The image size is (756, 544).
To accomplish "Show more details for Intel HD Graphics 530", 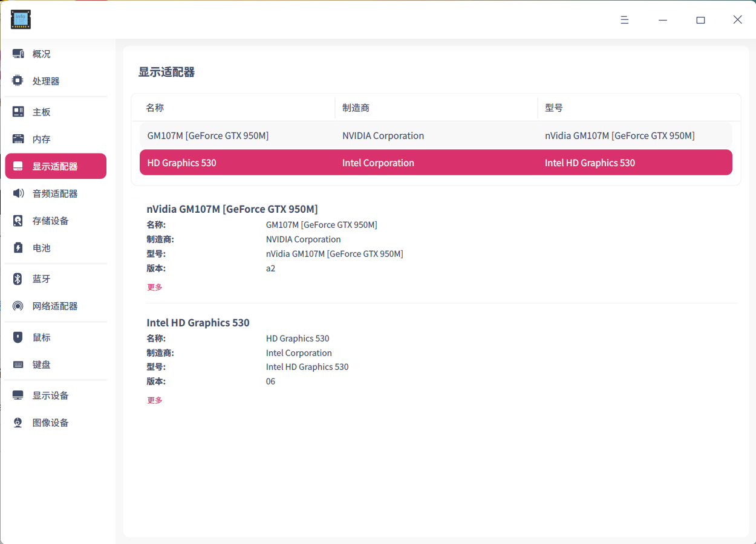I will pyautogui.click(x=155, y=400).
